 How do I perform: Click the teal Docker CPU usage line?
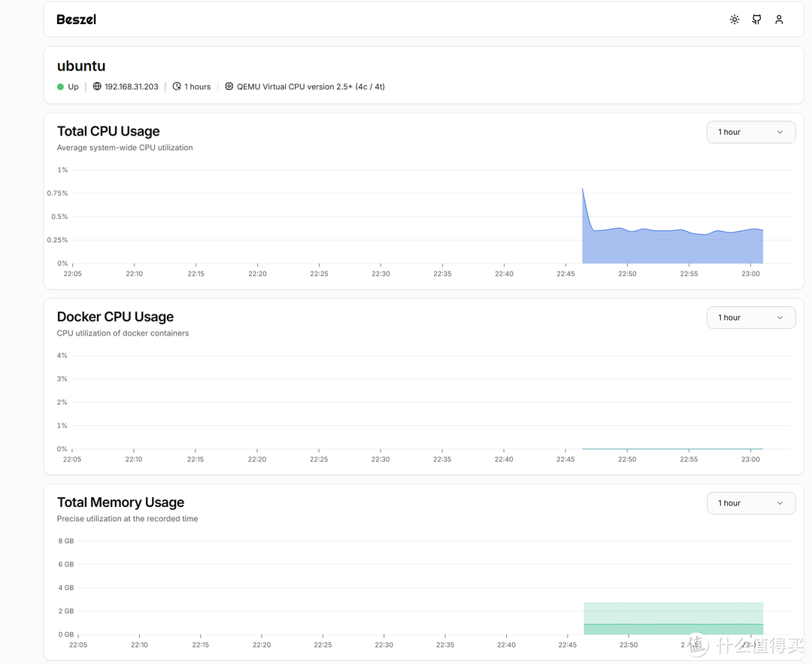coord(673,449)
